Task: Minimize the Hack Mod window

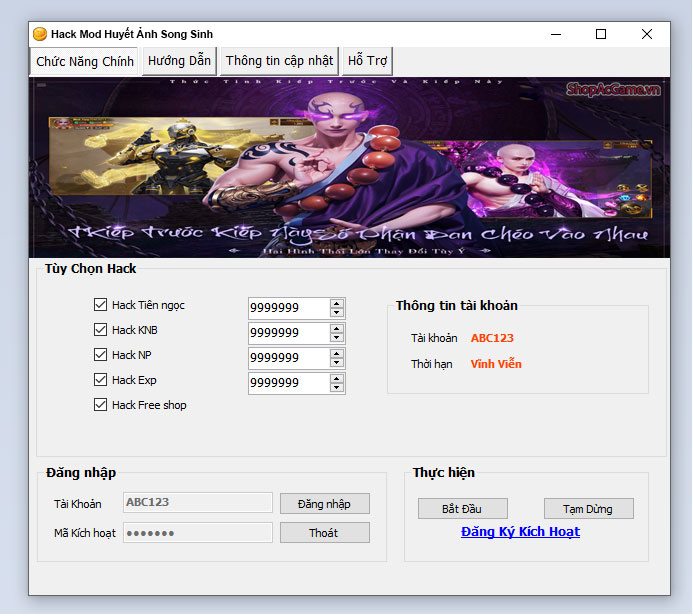Action: point(556,34)
